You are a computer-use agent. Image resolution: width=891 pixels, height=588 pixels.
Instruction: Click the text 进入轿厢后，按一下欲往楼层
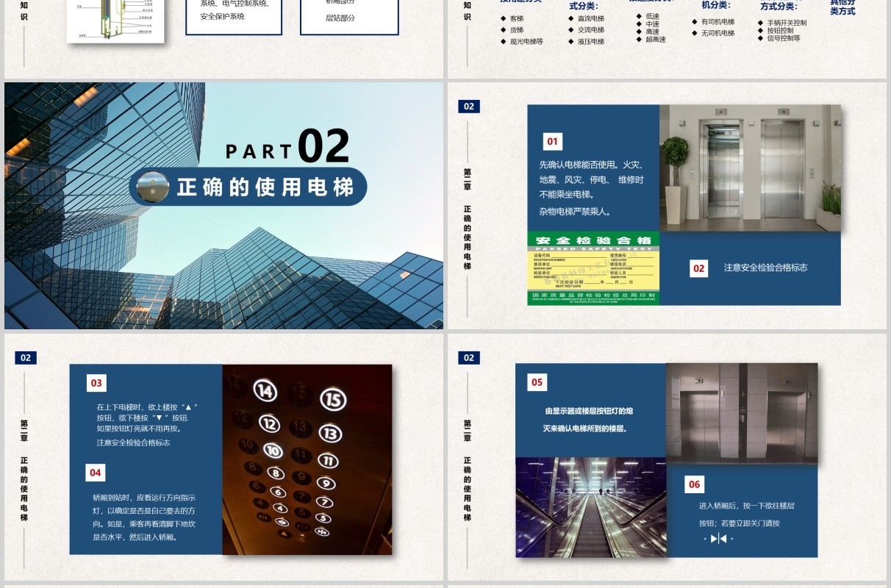[747, 506]
